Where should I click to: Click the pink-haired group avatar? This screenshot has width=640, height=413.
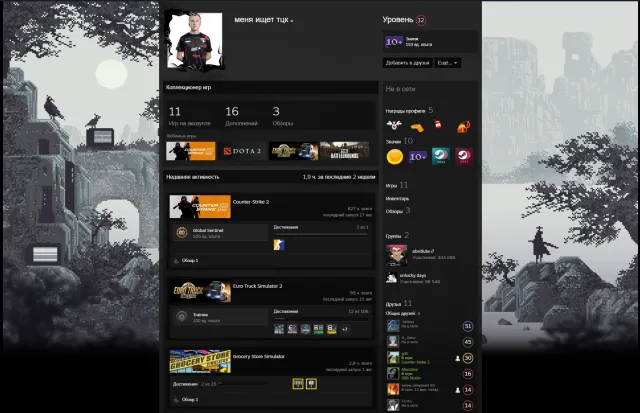(x=396, y=255)
